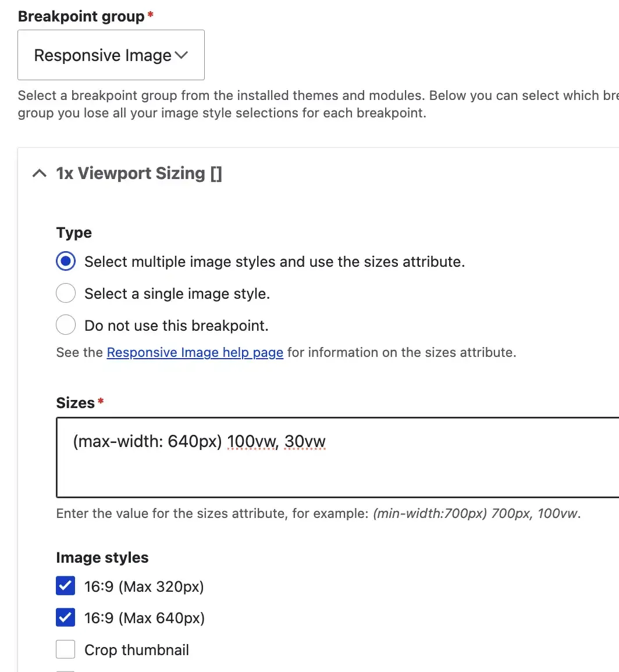This screenshot has height=672, width=619.
Task: Click the collapse chevron beside 1x Viewport Sizing
Action: click(x=38, y=173)
